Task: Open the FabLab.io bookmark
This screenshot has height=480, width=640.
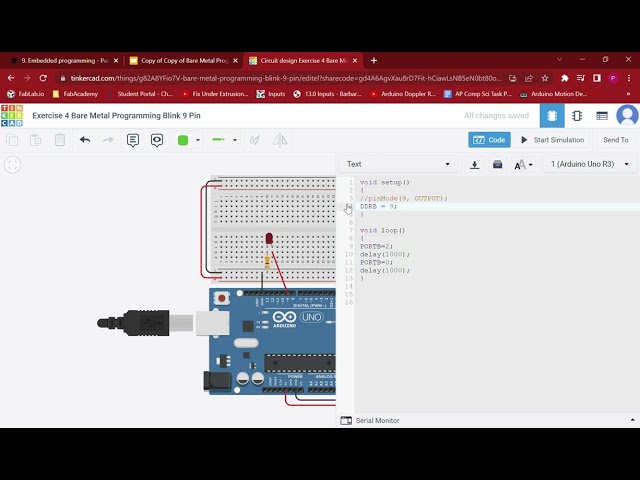Action: (25, 94)
